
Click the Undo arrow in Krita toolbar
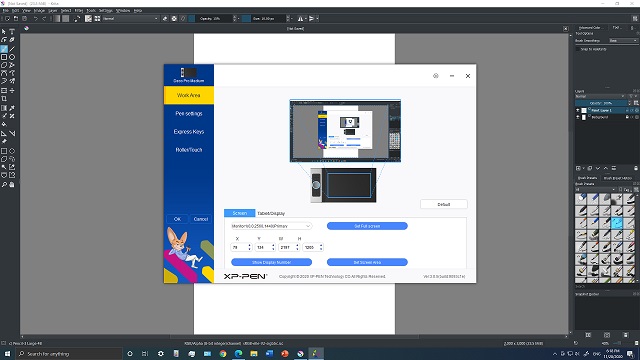[x=36, y=18]
